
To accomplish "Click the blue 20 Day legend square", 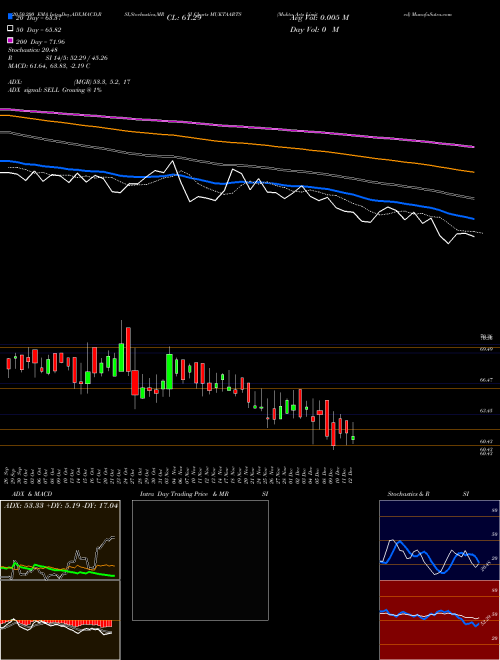I will (x=10, y=17).
